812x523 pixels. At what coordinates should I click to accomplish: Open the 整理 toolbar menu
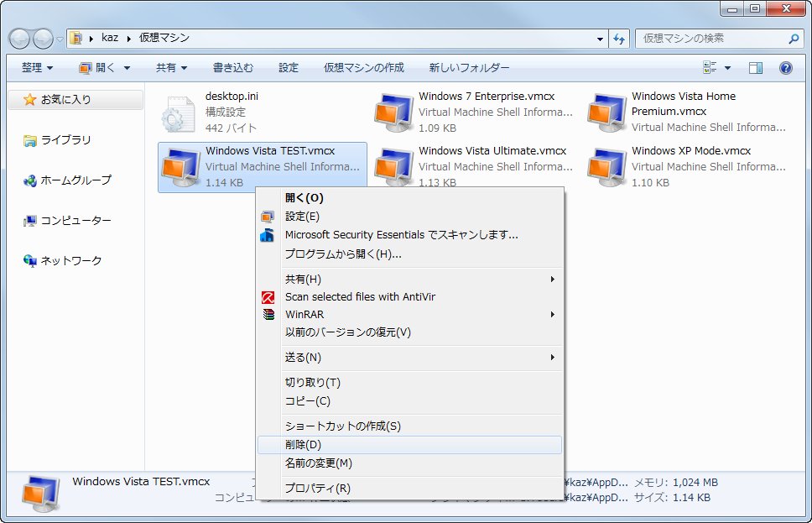tap(37, 67)
